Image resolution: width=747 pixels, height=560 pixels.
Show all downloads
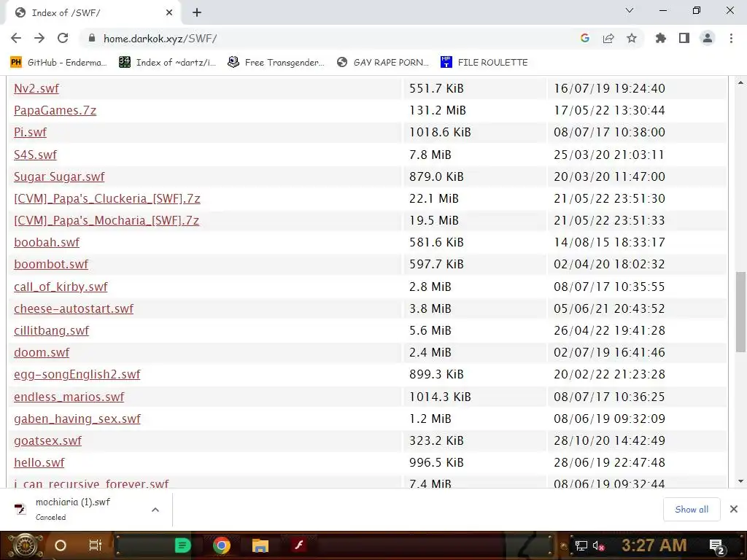(x=692, y=509)
